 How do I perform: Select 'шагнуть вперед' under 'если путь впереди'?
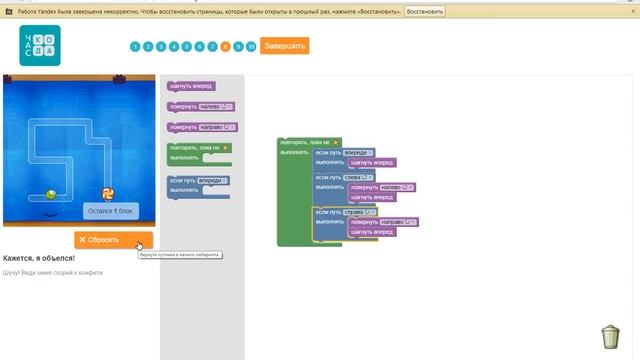tap(372, 163)
